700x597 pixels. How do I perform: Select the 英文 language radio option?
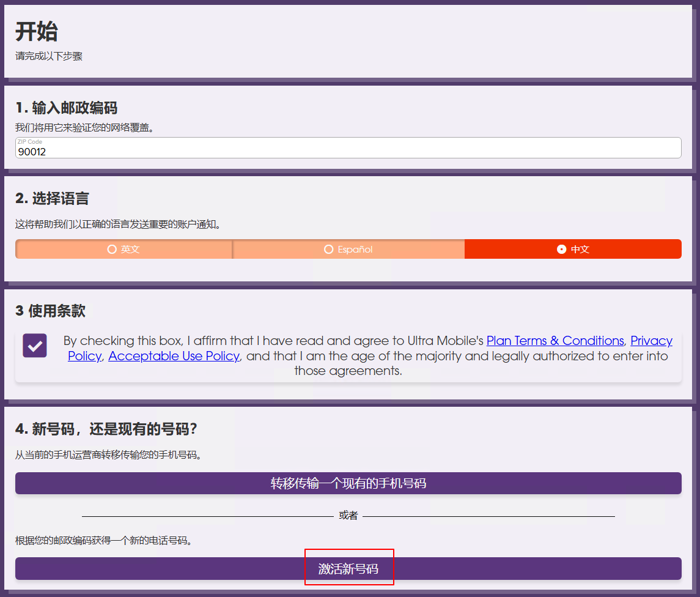[123, 250]
